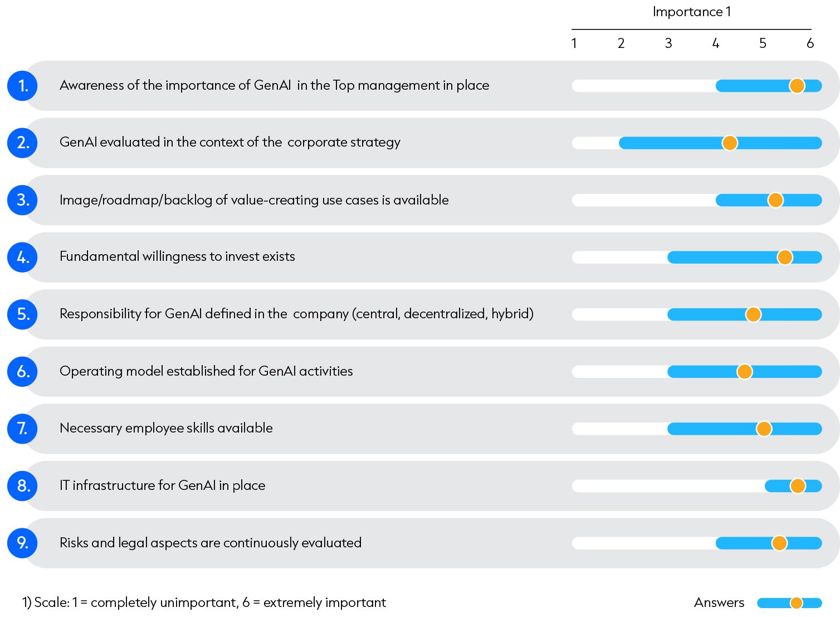Select the blue number 5 circle
The image size is (840, 617).
point(22,314)
